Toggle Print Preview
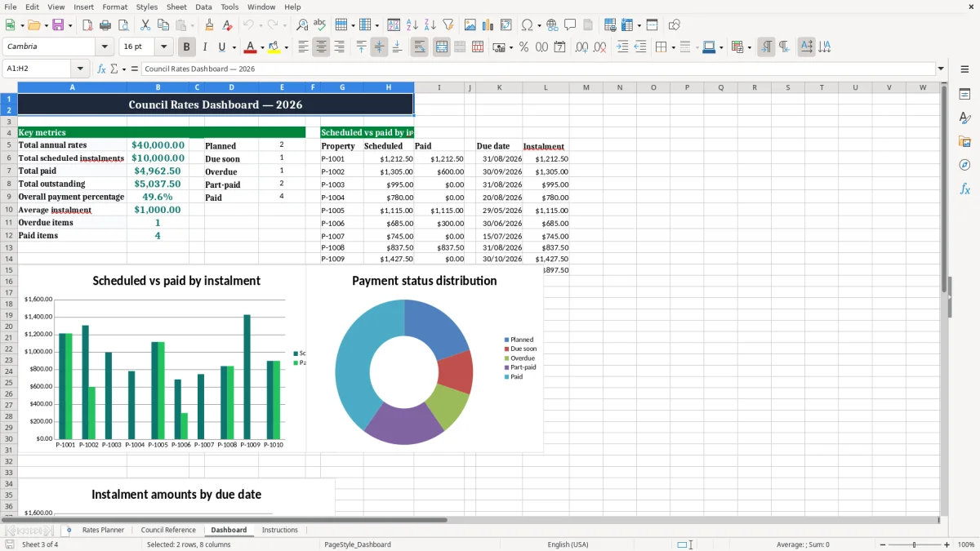The height and width of the screenshot is (551, 980). point(123,25)
